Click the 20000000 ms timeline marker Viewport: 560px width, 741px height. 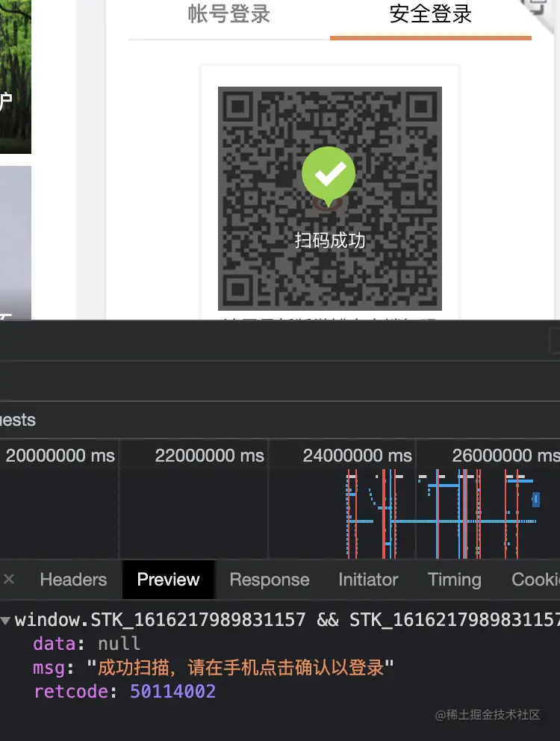60,456
